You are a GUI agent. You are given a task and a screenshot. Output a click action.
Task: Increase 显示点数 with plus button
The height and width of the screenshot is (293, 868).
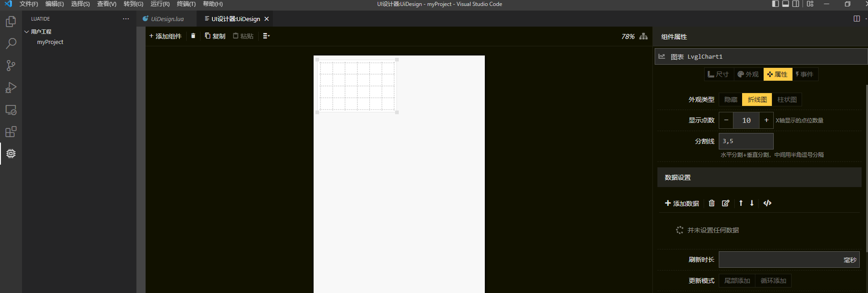pyautogui.click(x=766, y=120)
